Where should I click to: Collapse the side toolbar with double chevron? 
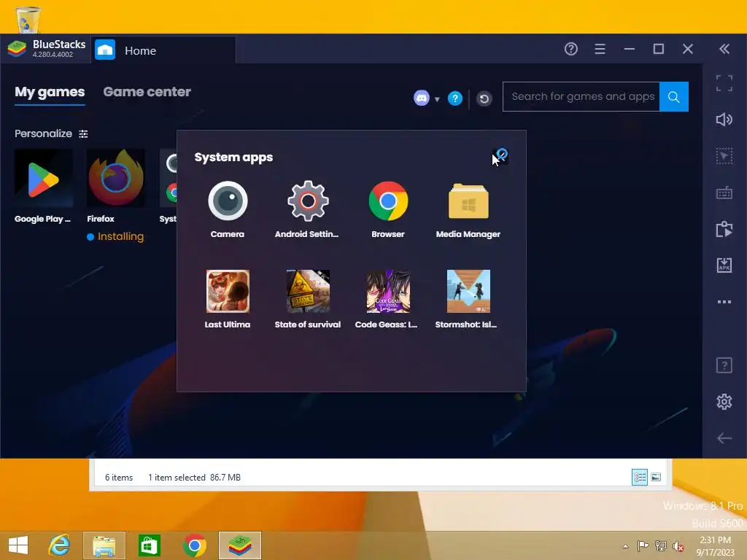[724, 49]
